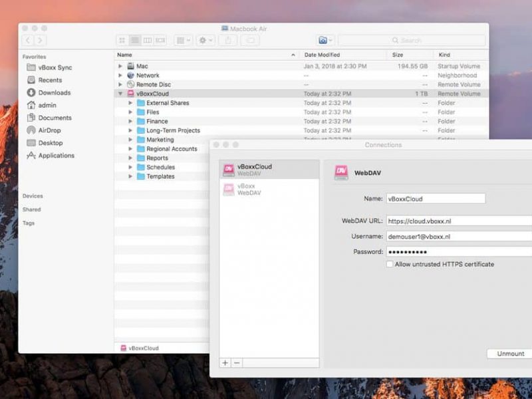Open Downloads folder in sidebar

click(x=53, y=92)
